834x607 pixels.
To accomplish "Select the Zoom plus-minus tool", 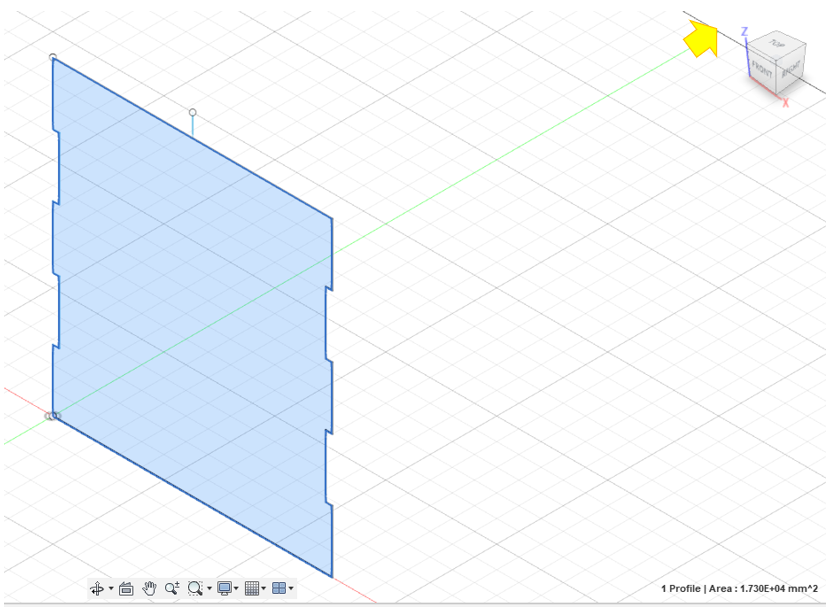I will coord(172,588).
